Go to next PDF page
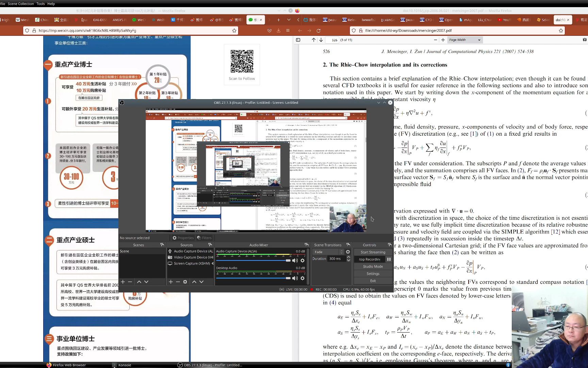588x368 pixels. point(321,40)
